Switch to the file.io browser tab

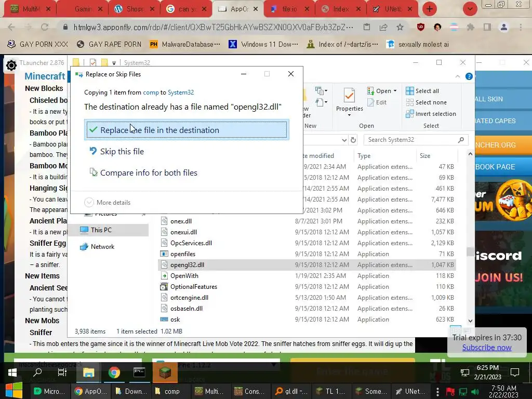[x=289, y=9]
